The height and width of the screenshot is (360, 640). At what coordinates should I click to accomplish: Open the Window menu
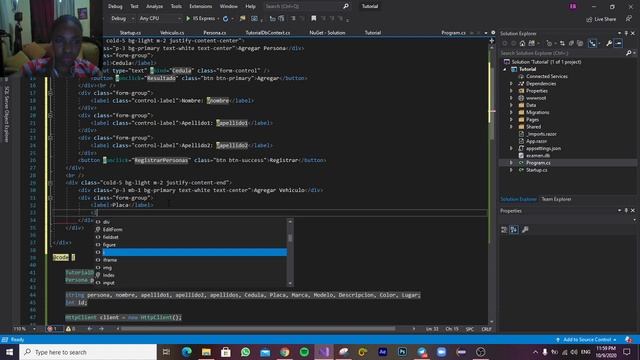[x=229, y=6]
